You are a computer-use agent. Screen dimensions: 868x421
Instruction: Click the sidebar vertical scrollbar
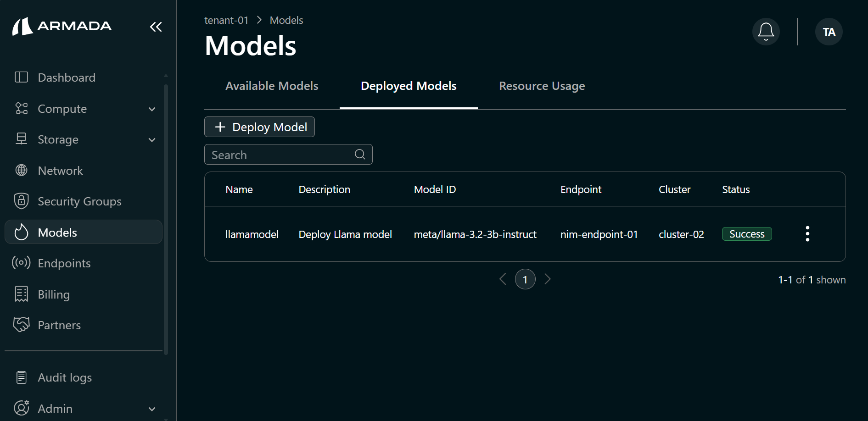pyautogui.click(x=166, y=219)
